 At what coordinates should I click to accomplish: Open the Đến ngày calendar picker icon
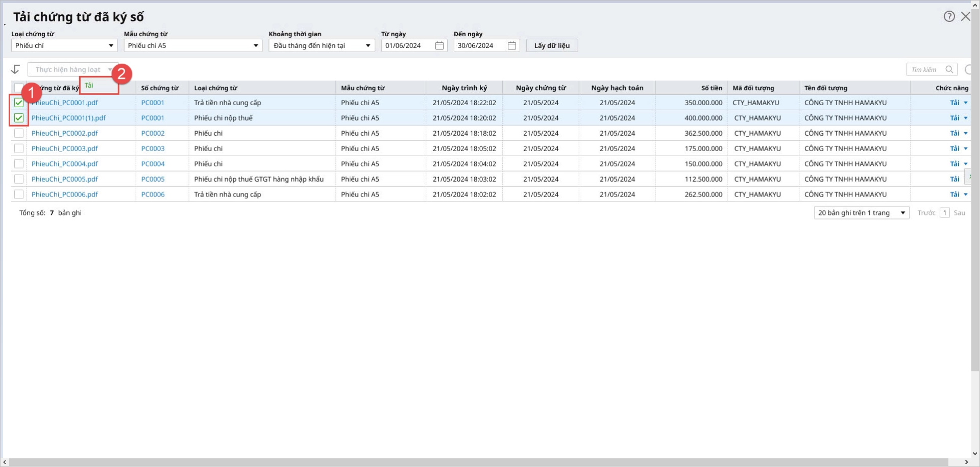pos(512,45)
